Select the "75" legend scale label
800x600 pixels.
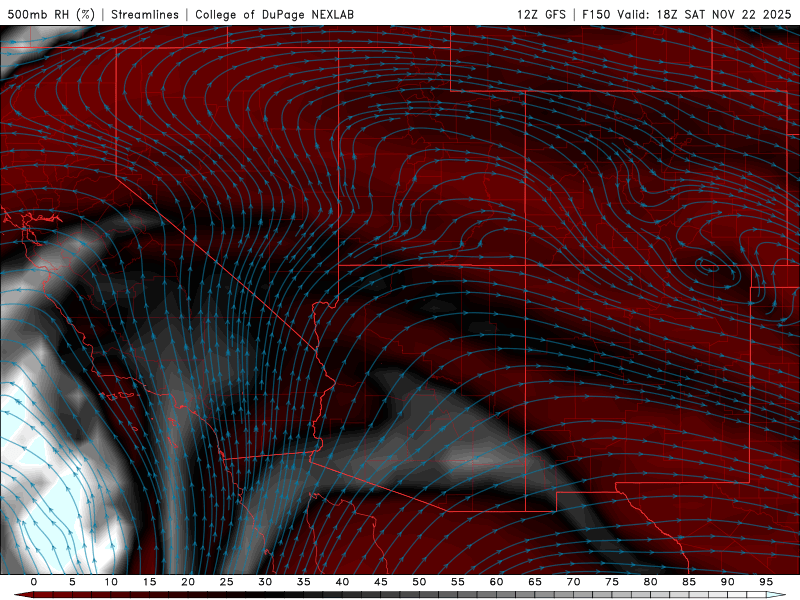(x=612, y=582)
